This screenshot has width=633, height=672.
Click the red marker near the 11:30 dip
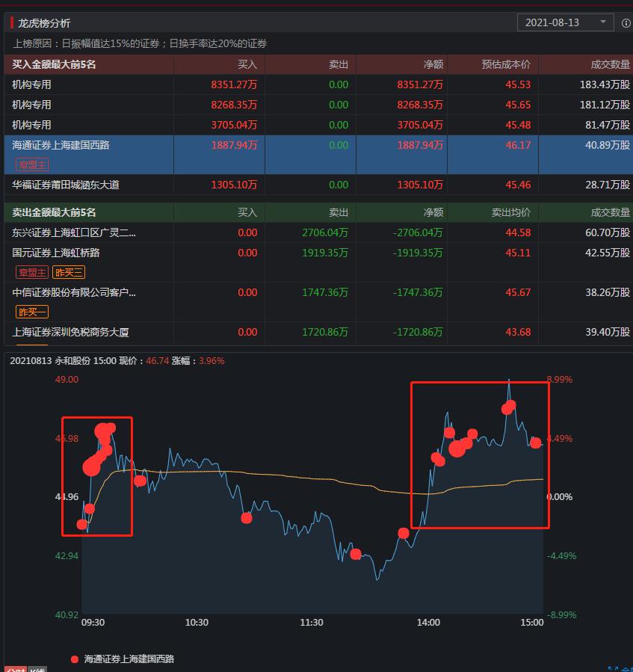356,554
